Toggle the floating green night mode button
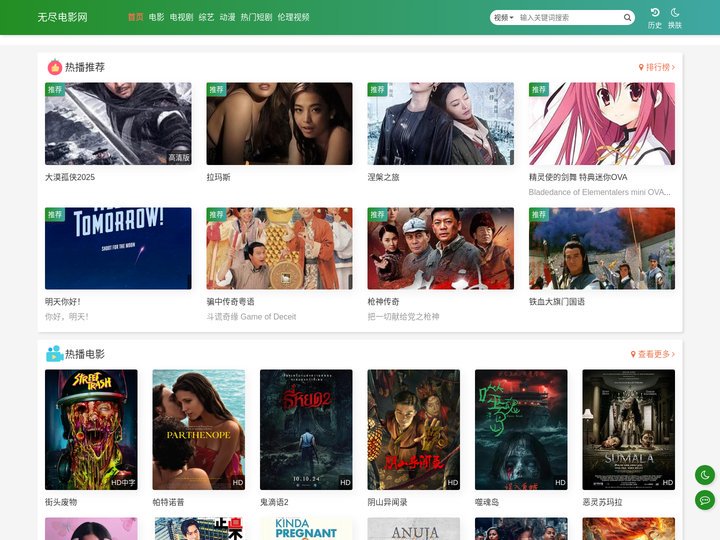The height and width of the screenshot is (540, 720). pyautogui.click(x=705, y=475)
